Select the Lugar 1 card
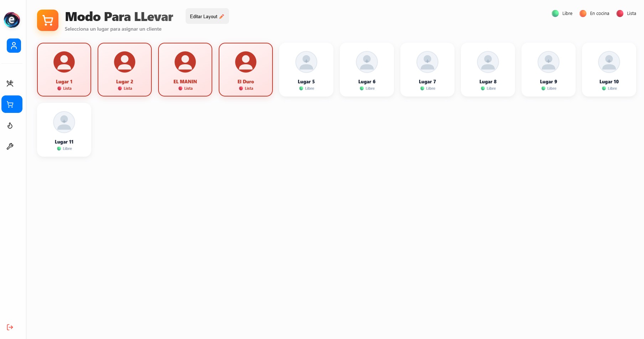Viewport: 644px width, 339px height. click(x=64, y=70)
